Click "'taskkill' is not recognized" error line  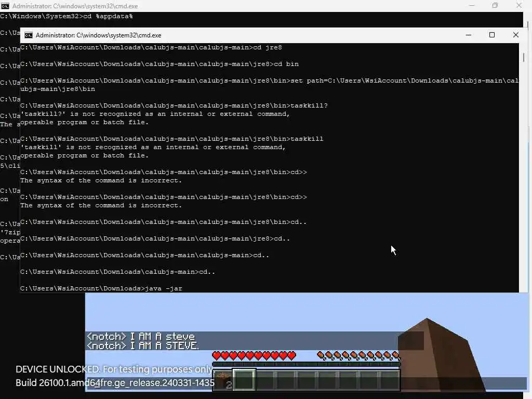coord(153,147)
